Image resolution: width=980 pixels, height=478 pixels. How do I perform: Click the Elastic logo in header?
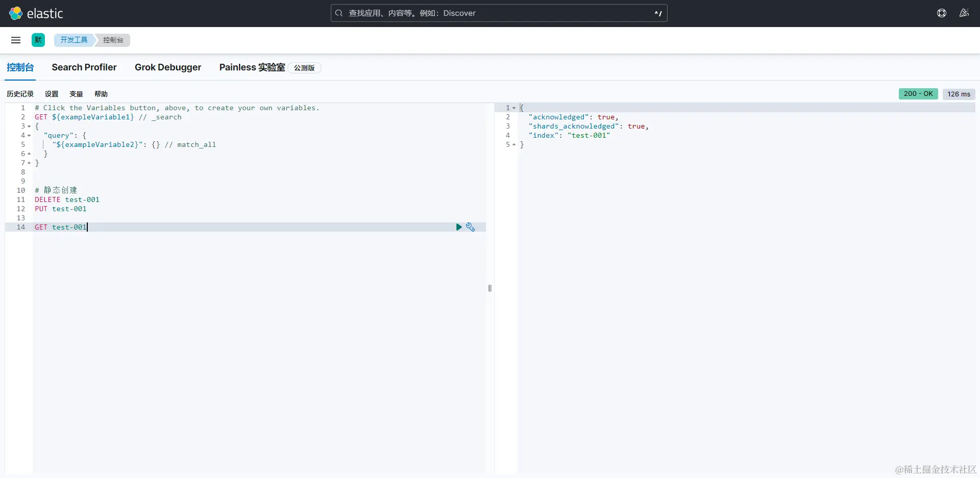[x=36, y=13]
